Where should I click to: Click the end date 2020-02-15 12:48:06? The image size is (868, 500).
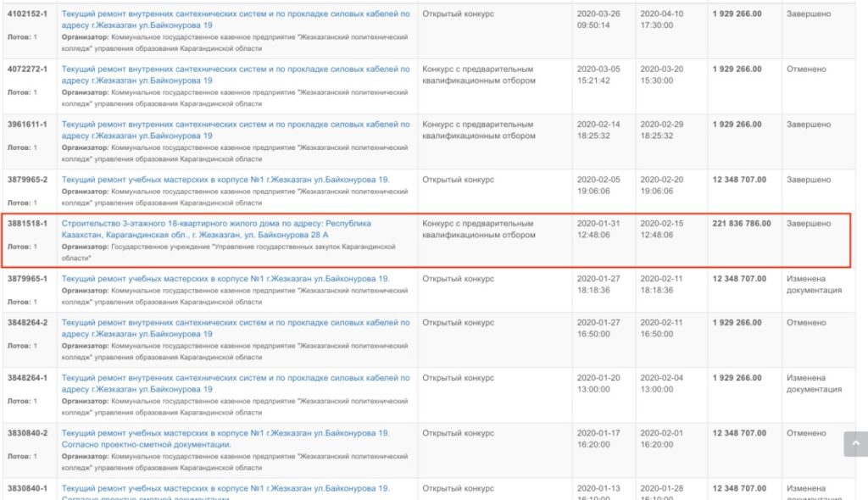(661, 229)
